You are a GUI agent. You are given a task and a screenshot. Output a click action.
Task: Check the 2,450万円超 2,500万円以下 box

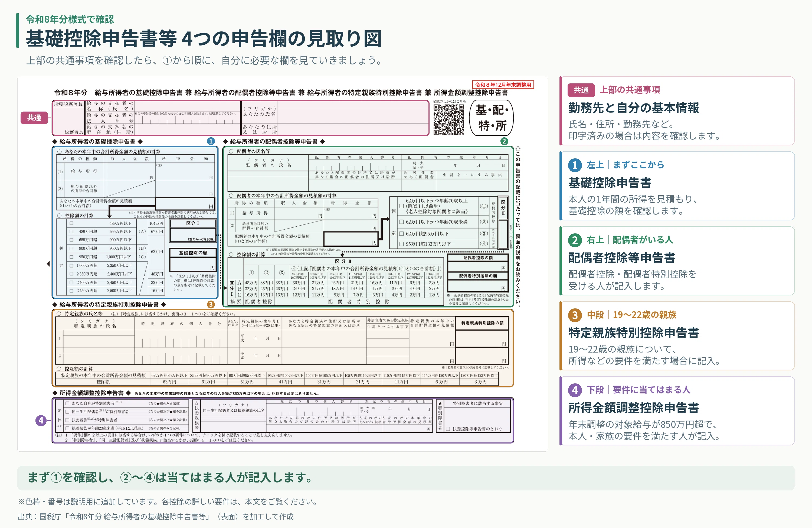pyautogui.click(x=71, y=291)
